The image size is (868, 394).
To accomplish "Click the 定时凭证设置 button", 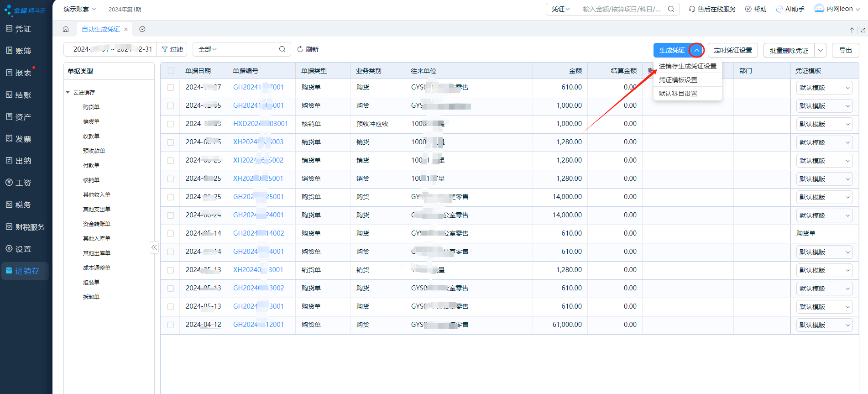I will pos(732,50).
